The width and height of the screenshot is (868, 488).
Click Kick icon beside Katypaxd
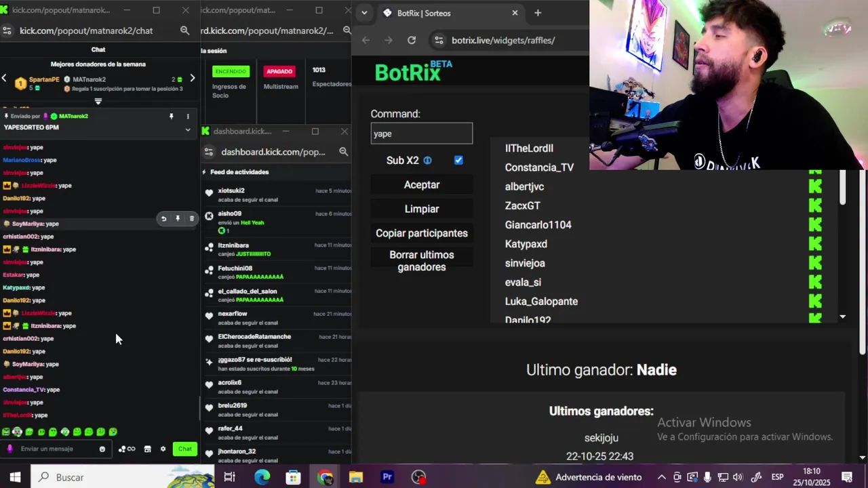(x=815, y=243)
